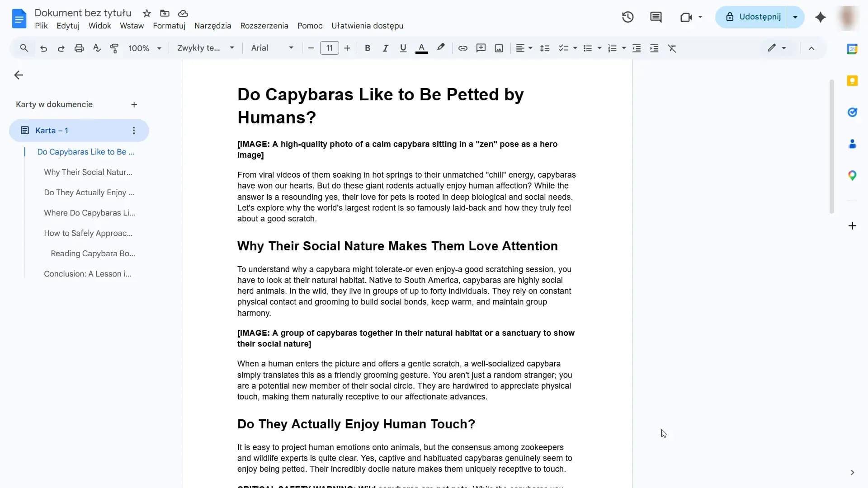Select the highlight color tool
This screenshot has width=868, height=488.
point(440,48)
